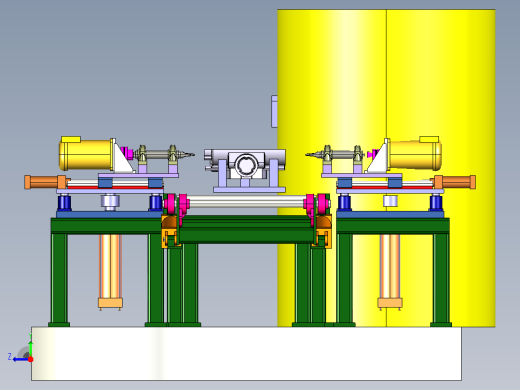Select vertical orange lift cylinder under right table

point(390,271)
